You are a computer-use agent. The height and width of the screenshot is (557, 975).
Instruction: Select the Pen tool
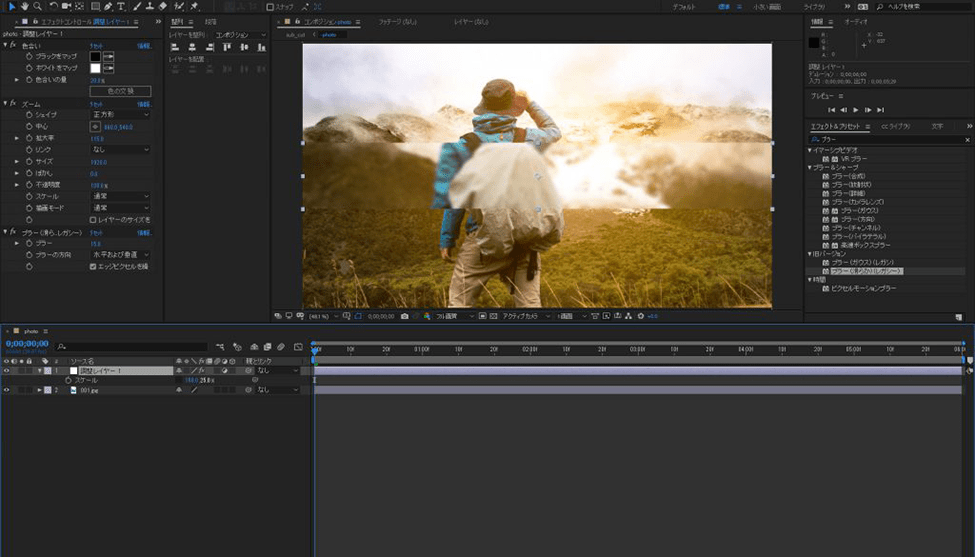(x=108, y=6)
